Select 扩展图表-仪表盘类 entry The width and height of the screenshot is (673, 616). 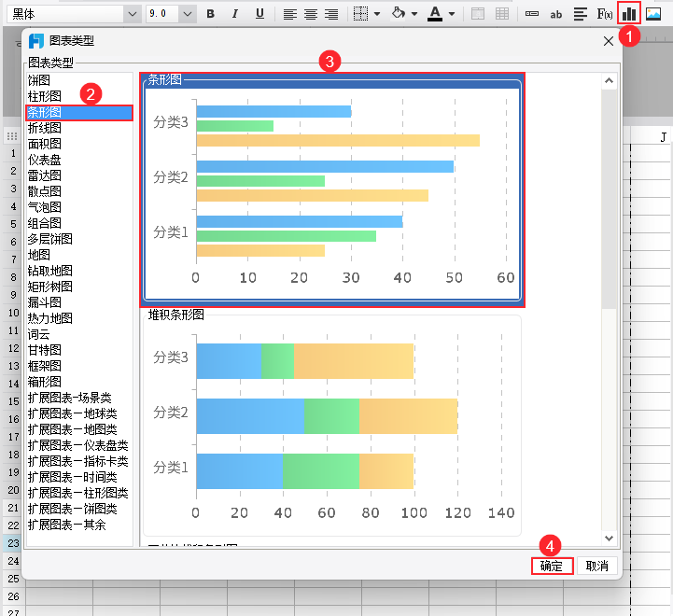(79, 445)
